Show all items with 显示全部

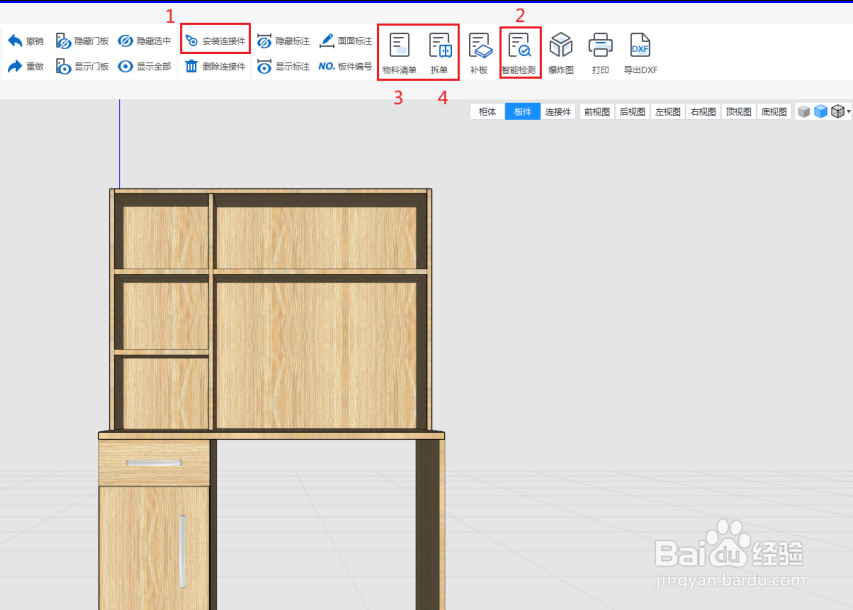click(x=144, y=66)
